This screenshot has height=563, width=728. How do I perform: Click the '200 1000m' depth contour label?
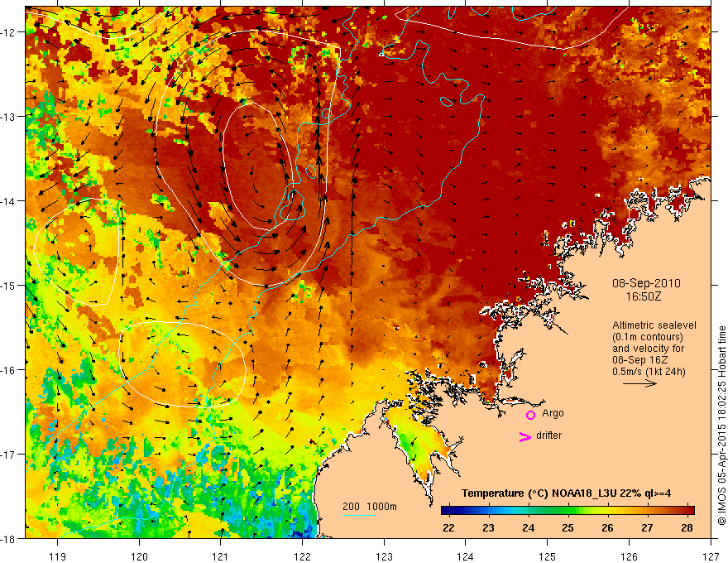[370, 507]
